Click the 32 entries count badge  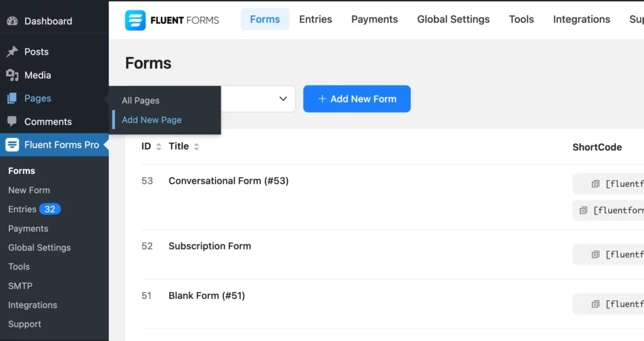[x=50, y=209]
